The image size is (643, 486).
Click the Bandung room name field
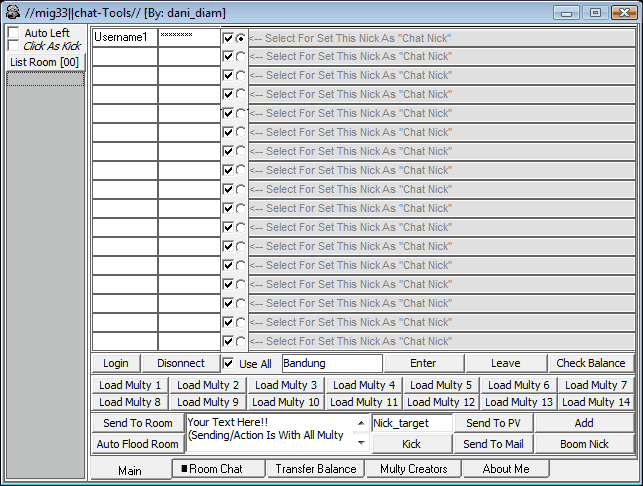332,363
